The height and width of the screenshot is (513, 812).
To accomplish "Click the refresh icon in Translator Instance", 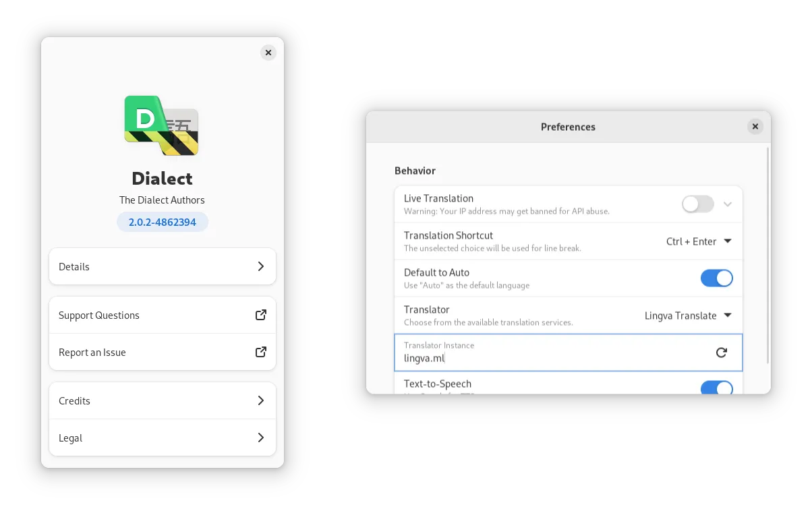I will (721, 353).
